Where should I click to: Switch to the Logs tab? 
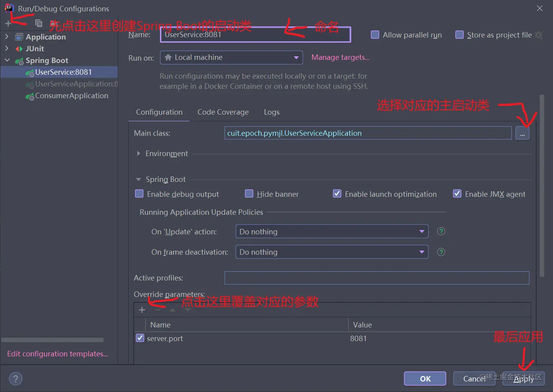click(x=271, y=112)
